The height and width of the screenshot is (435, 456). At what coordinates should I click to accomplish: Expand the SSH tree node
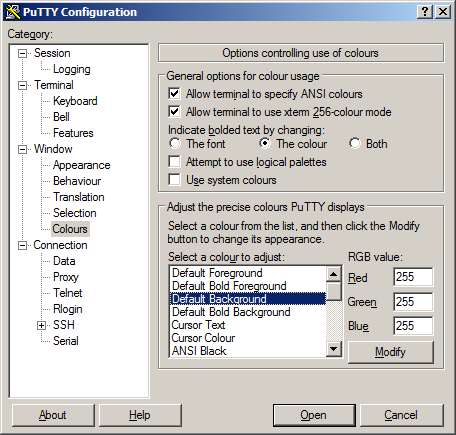tap(41, 325)
